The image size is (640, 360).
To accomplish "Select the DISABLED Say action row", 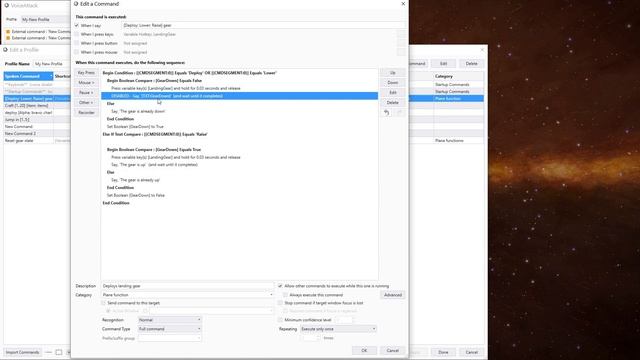I will click(x=239, y=96).
